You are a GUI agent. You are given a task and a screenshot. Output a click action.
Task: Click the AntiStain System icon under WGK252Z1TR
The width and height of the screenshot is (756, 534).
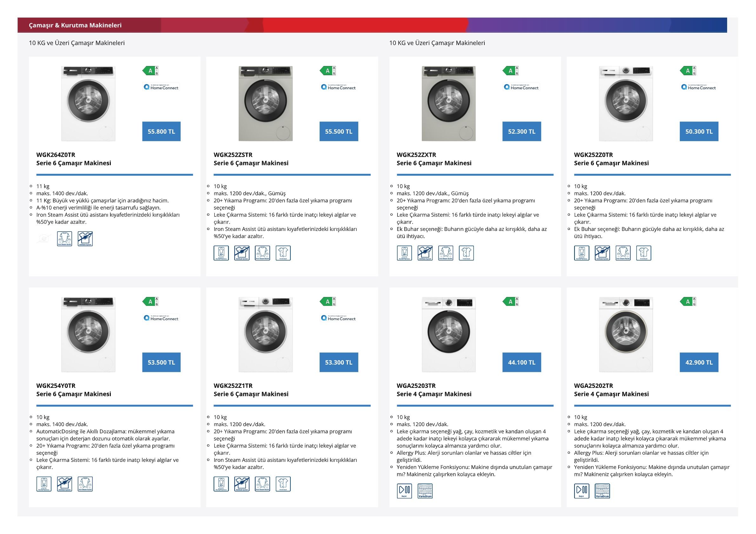coord(242,484)
